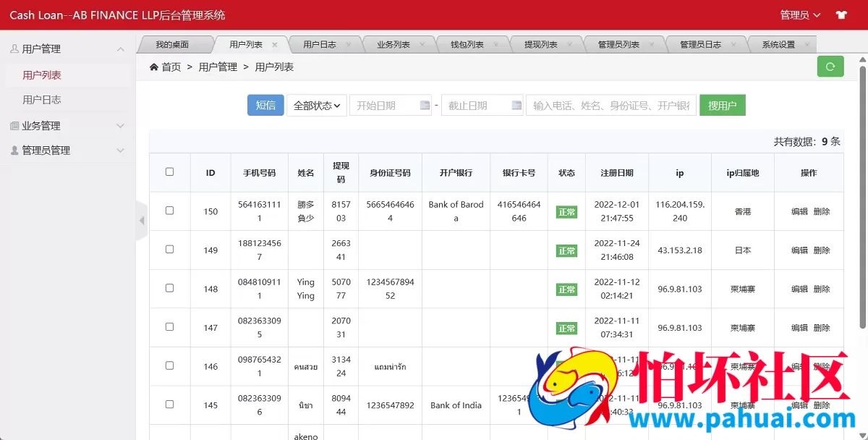This screenshot has height=440, width=868.
Task: Click into the 开始日期 date field
Action: coord(391,106)
